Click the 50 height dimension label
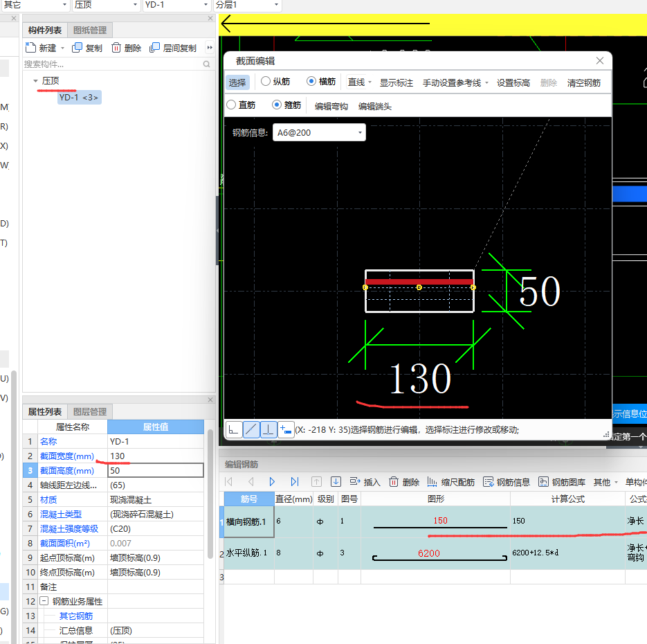Screen dimensions: 647x644 [540, 292]
